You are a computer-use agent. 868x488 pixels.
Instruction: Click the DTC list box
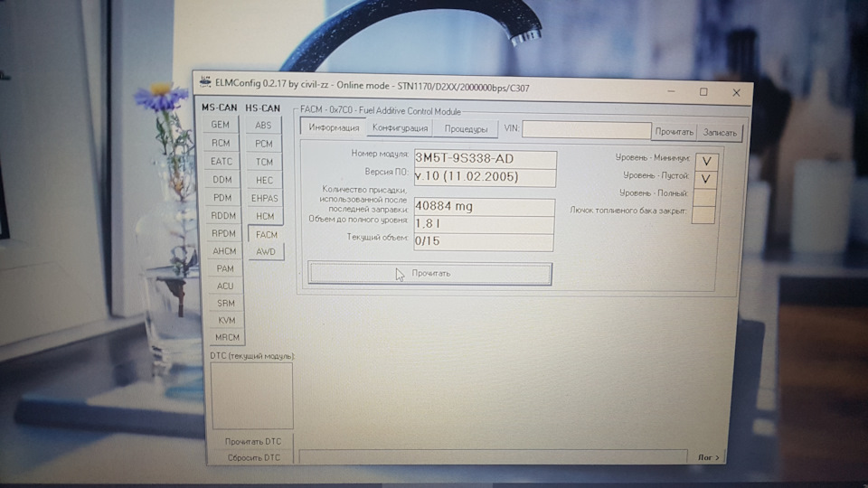click(251, 396)
